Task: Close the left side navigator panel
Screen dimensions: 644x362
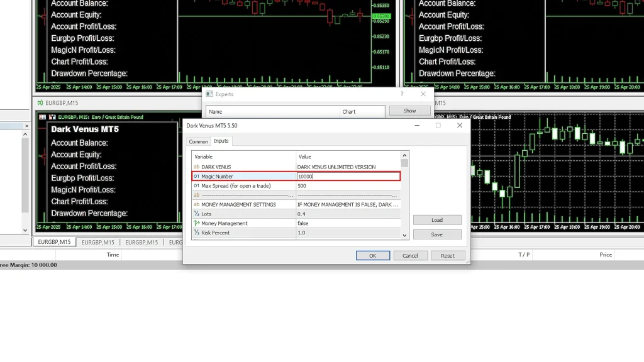Action: pyautogui.click(x=26, y=126)
